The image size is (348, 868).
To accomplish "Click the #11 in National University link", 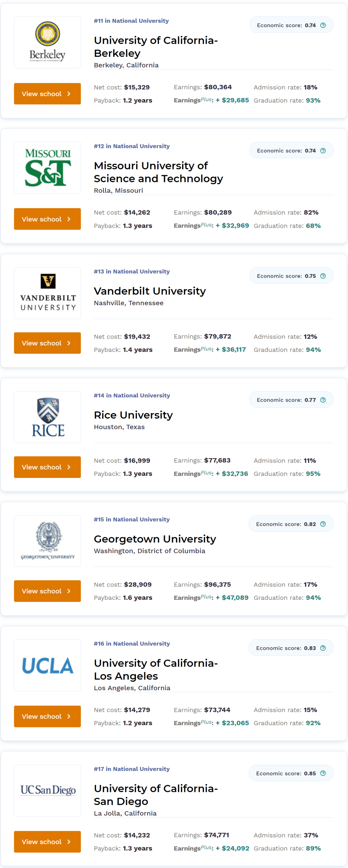I will point(131,21).
